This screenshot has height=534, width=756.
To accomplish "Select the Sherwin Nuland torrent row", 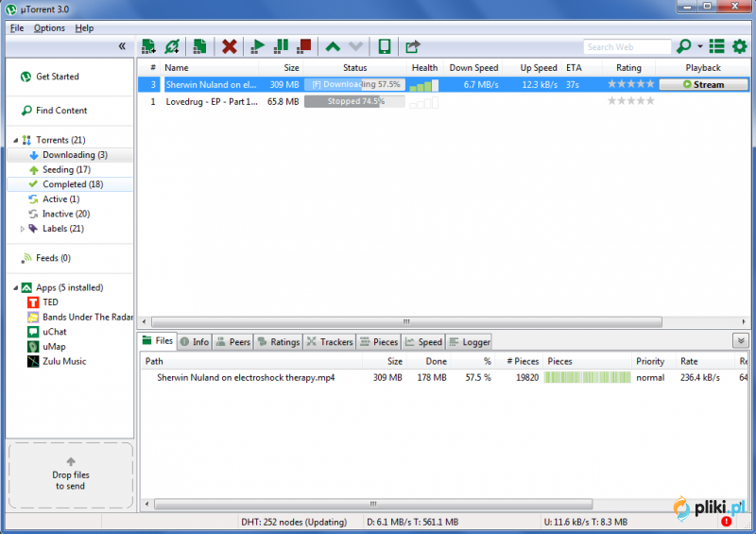I will click(443, 84).
